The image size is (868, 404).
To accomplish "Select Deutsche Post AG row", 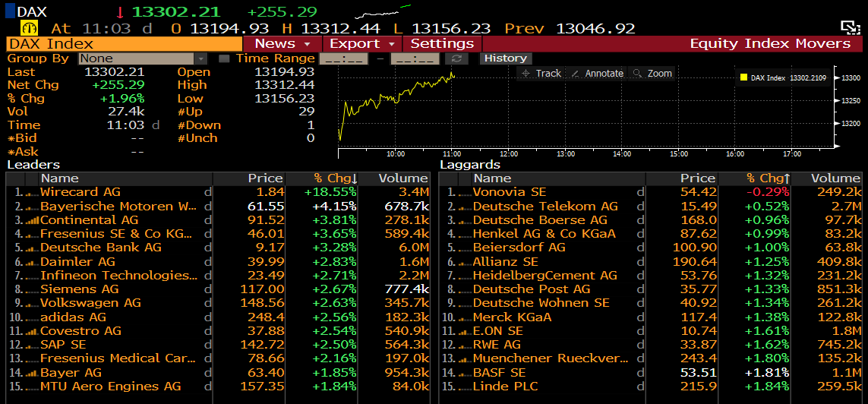I will pyautogui.click(x=651, y=289).
